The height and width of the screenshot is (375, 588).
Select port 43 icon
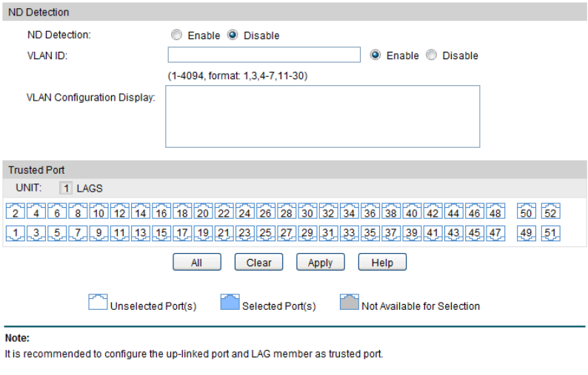click(x=453, y=233)
